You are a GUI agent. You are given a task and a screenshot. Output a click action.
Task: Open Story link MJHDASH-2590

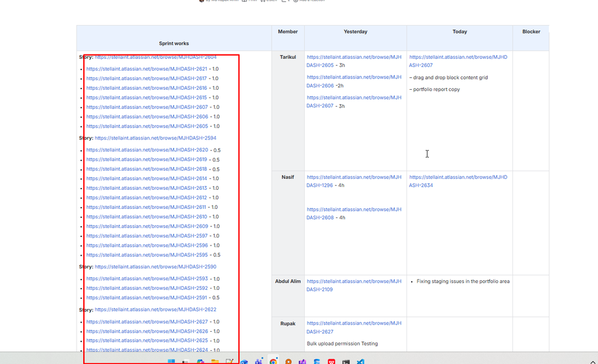tap(156, 266)
